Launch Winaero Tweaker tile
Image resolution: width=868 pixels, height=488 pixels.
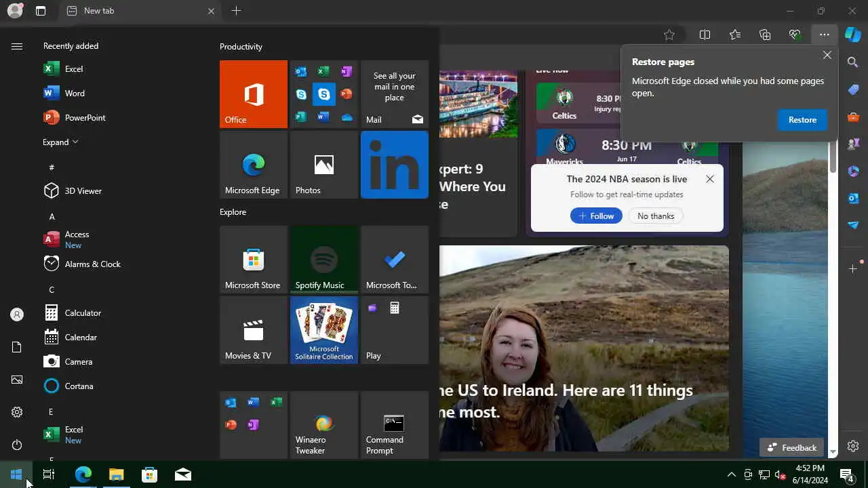[x=324, y=425]
